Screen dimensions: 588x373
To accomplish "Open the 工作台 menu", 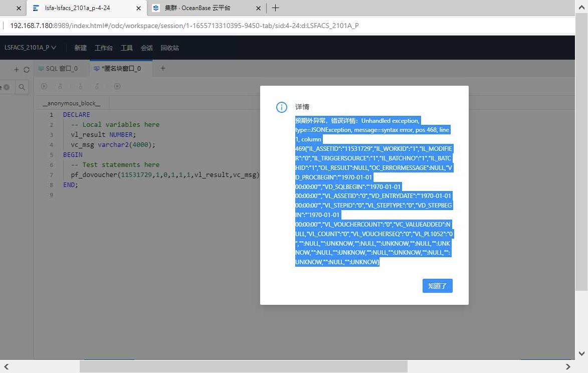I will click(103, 48).
